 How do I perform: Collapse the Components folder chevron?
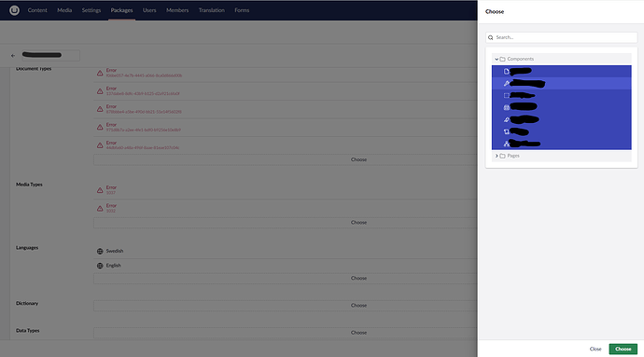(497, 59)
